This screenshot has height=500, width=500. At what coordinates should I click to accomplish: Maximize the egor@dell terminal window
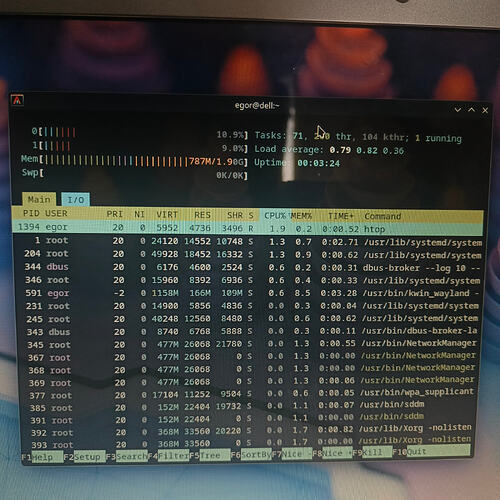click(x=471, y=109)
